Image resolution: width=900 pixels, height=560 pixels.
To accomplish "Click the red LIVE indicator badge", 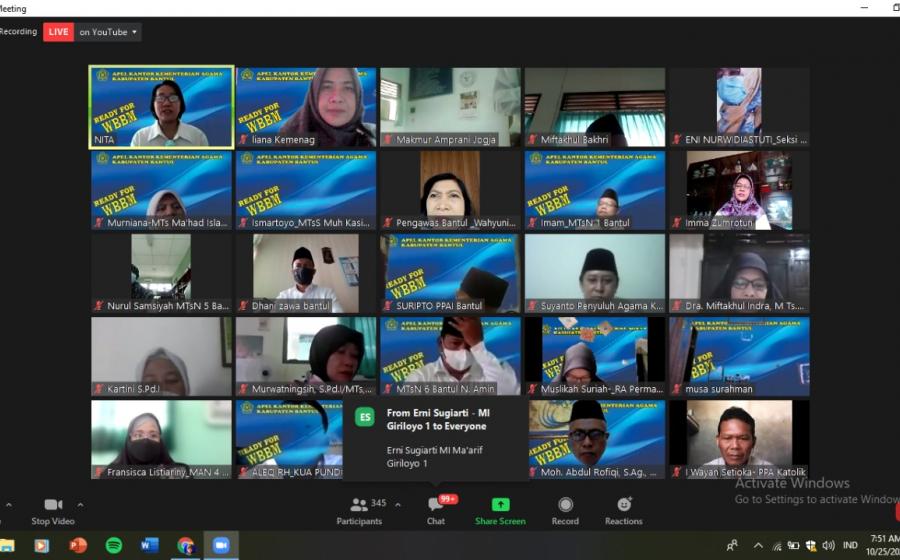I will (x=59, y=32).
